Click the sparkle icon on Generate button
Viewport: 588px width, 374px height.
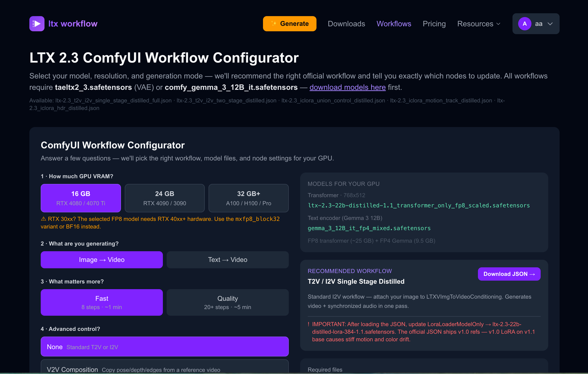(274, 23)
